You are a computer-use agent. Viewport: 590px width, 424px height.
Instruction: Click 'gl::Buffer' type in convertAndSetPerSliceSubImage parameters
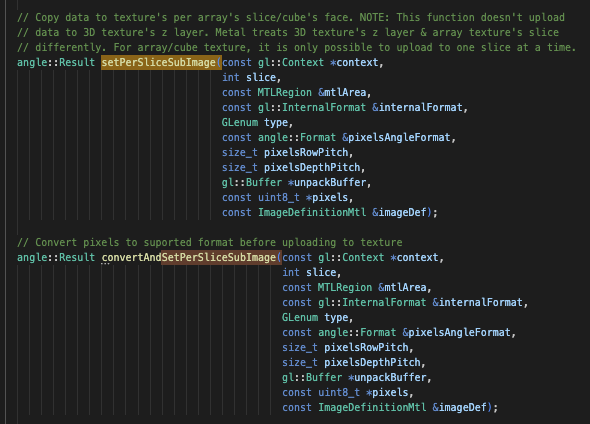312,378
